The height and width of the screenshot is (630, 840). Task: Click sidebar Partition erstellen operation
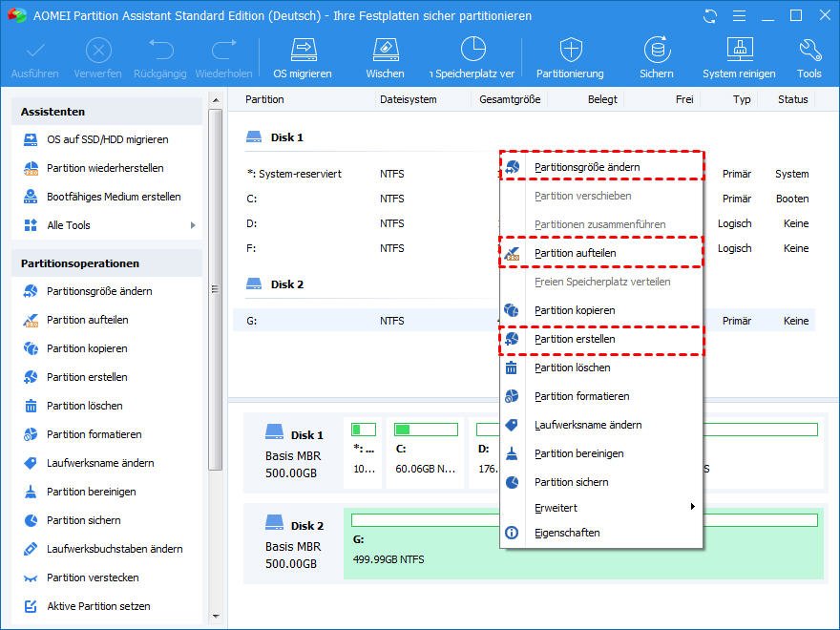[87, 377]
